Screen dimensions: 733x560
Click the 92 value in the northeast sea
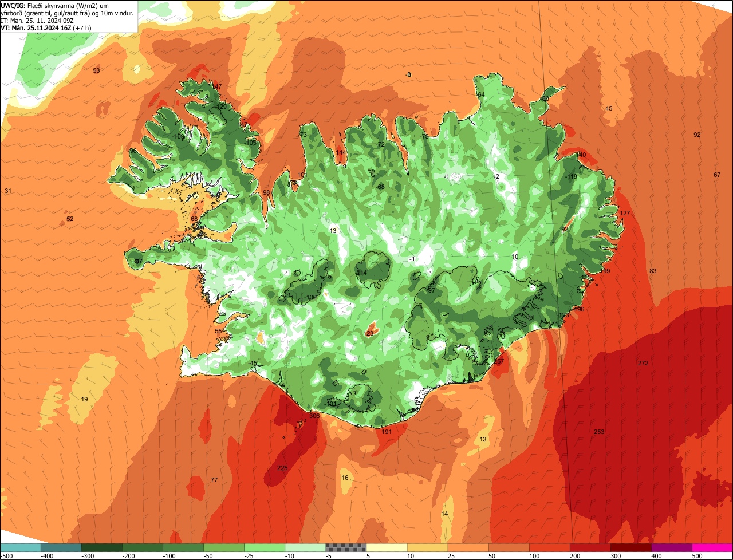pos(697,135)
